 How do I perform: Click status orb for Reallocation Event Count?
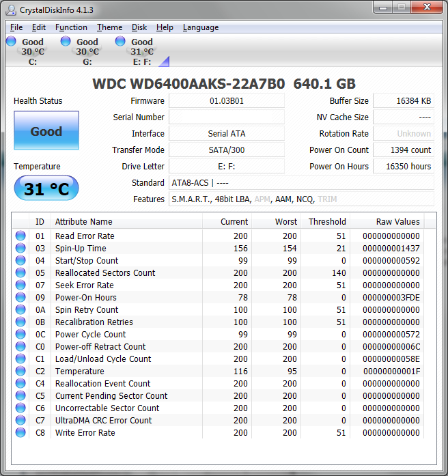tap(20, 383)
